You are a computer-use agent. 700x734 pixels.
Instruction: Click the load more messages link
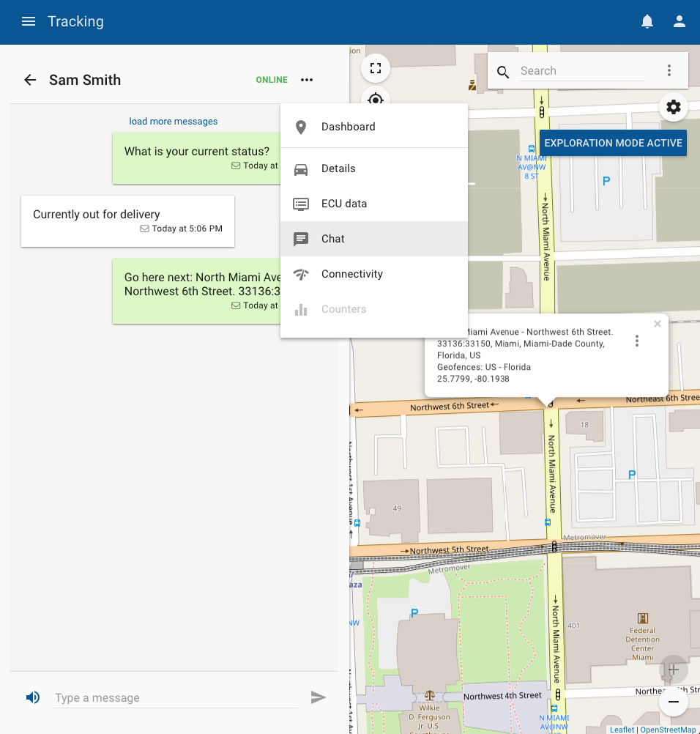click(174, 122)
